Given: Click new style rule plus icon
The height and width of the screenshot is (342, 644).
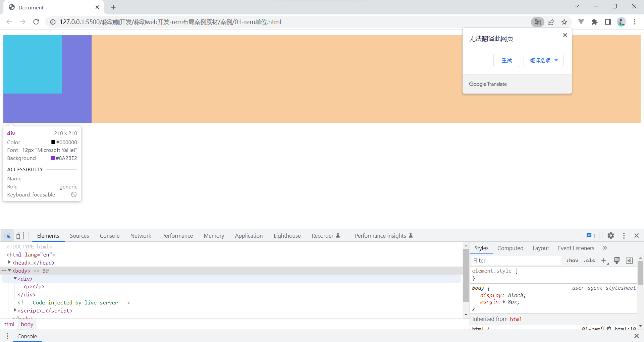Looking at the screenshot, I should coord(604,261).
